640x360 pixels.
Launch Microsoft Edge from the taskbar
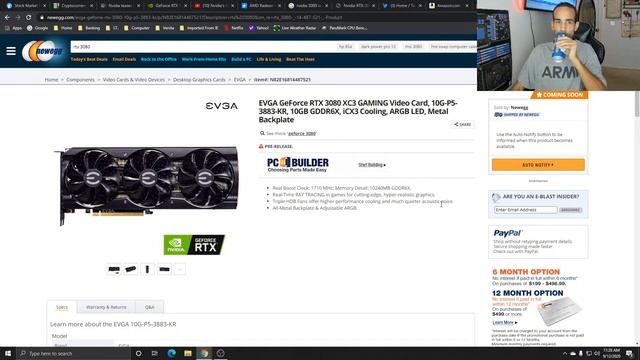point(171,353)
